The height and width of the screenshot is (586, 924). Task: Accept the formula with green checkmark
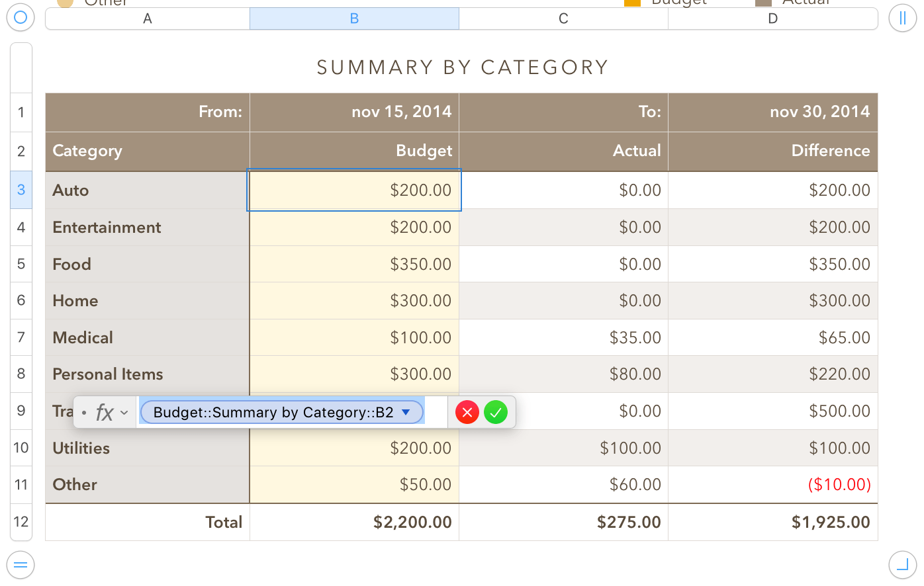click(x=496, y=413)
